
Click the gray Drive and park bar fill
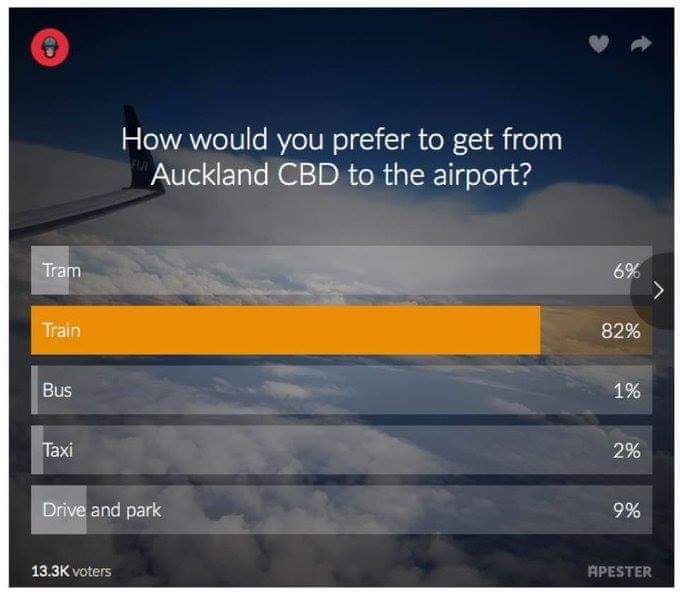59,509
